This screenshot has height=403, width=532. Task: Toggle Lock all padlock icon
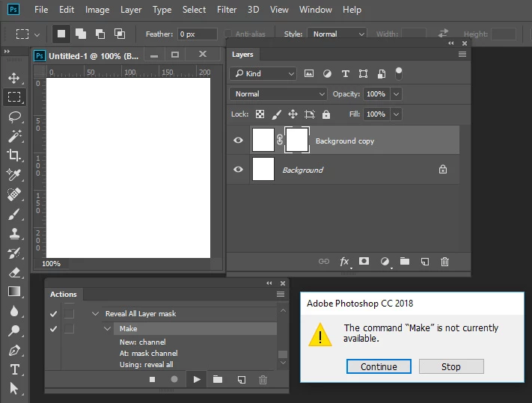326,114
